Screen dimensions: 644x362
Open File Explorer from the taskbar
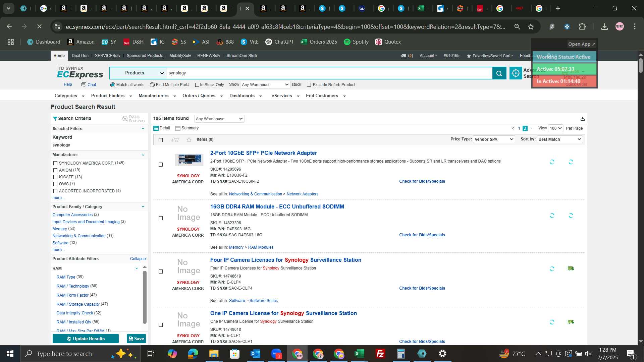[214, 354]
